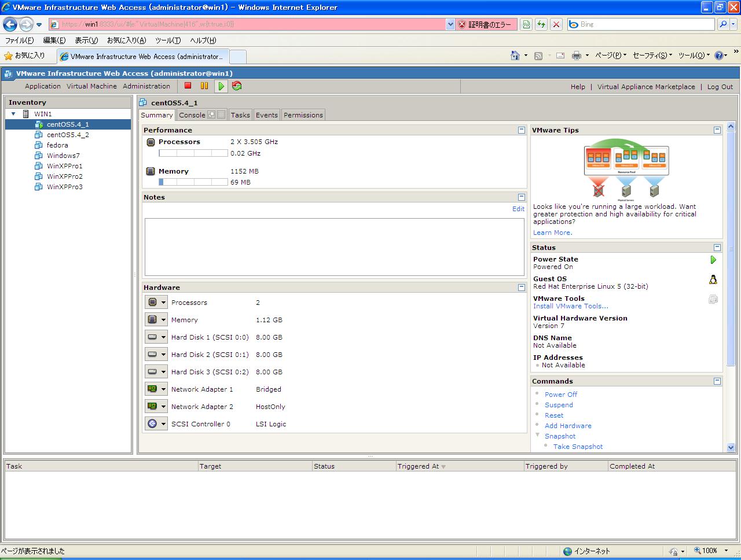Click the SCSI Controller 0 icon
The image size is (741, 560).
coord(152,423)
